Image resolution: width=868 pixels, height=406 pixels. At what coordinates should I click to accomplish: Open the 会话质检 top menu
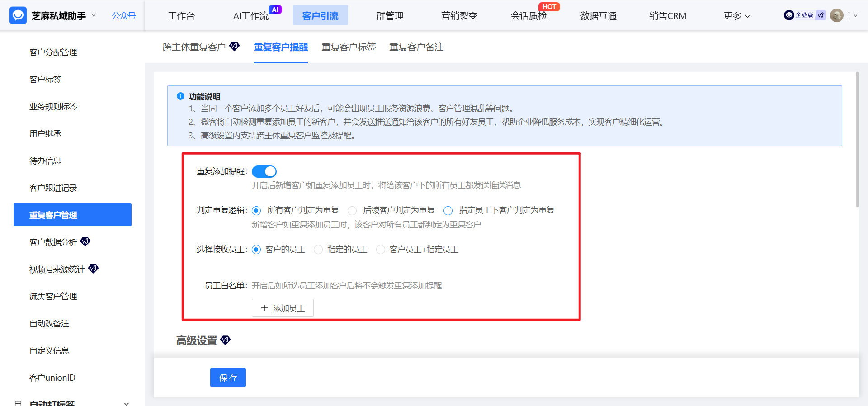pos(529,16)
